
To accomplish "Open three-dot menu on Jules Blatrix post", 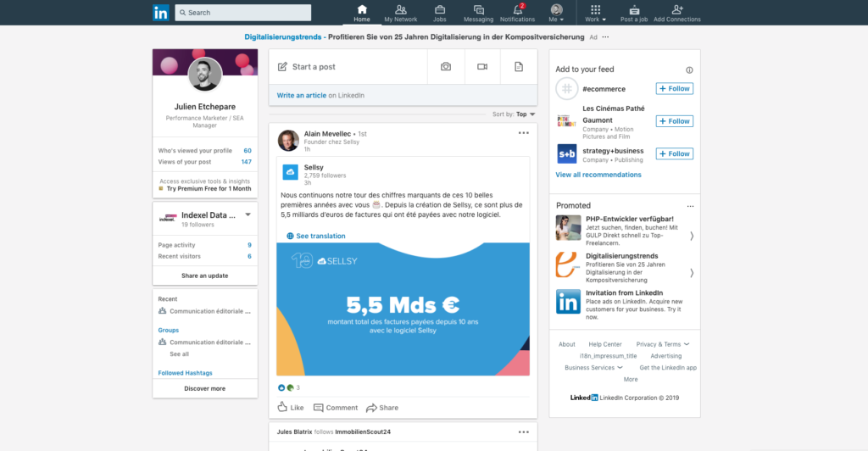I will (x=524, y=432).
